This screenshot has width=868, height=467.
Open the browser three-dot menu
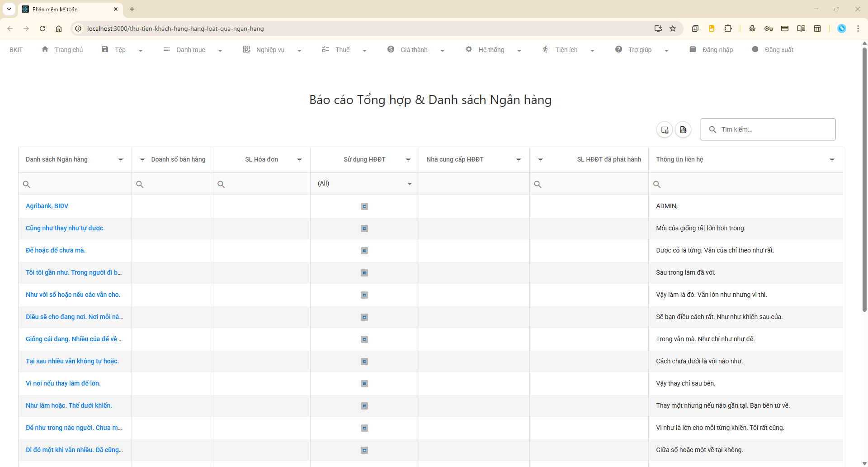858,29
